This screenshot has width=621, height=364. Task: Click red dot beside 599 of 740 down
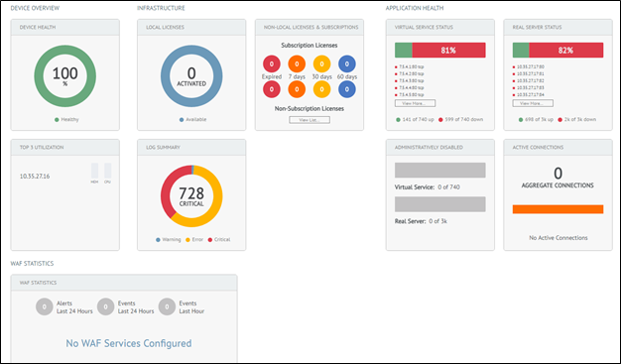pos(440,120)
